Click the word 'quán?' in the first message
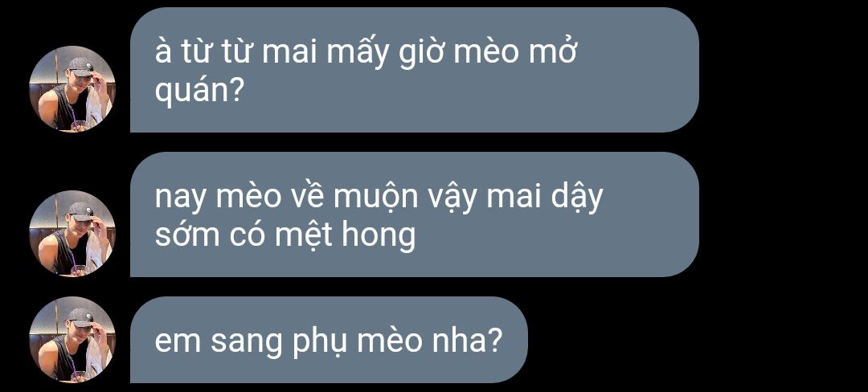 coord(199,92)
